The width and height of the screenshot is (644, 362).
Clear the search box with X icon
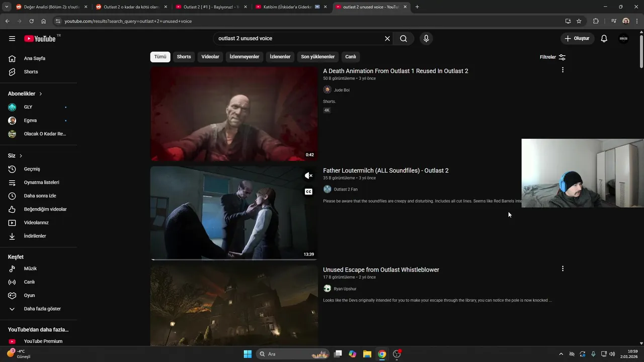point(387,39)
